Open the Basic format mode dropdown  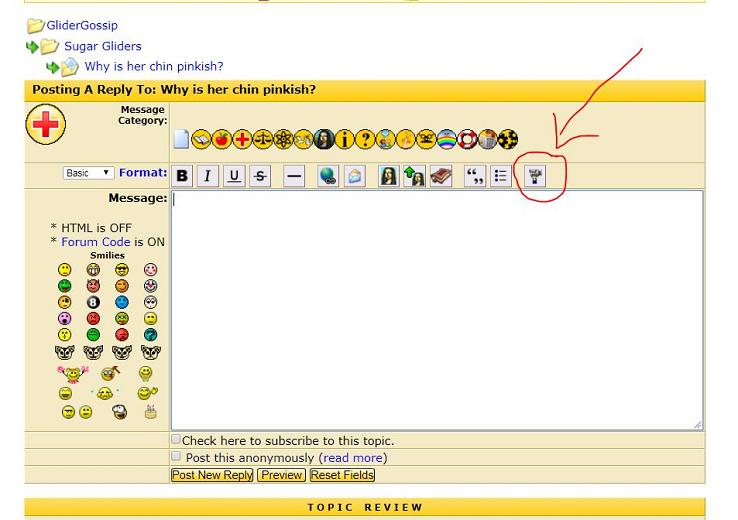[x=88, y=173]
